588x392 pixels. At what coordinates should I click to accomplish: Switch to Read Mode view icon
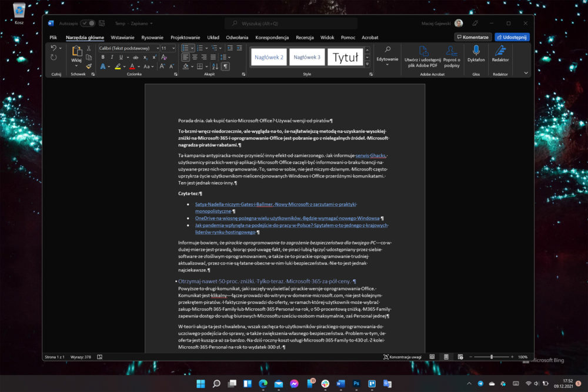pos(432,357)
